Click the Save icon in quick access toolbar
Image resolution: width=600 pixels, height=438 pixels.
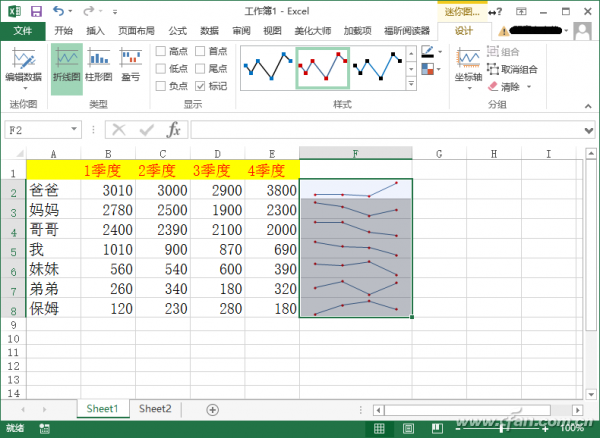click(x=36, y=11)
